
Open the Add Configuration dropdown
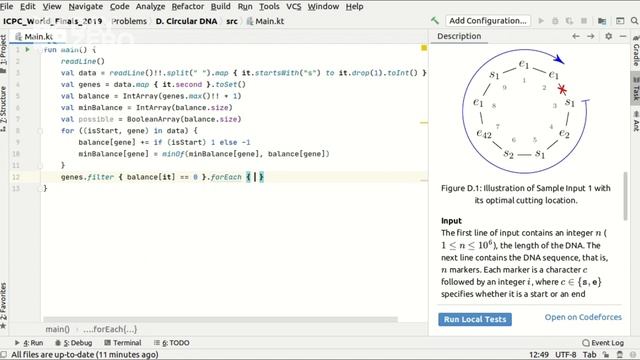pyautogui.click(x=488, y=21)
